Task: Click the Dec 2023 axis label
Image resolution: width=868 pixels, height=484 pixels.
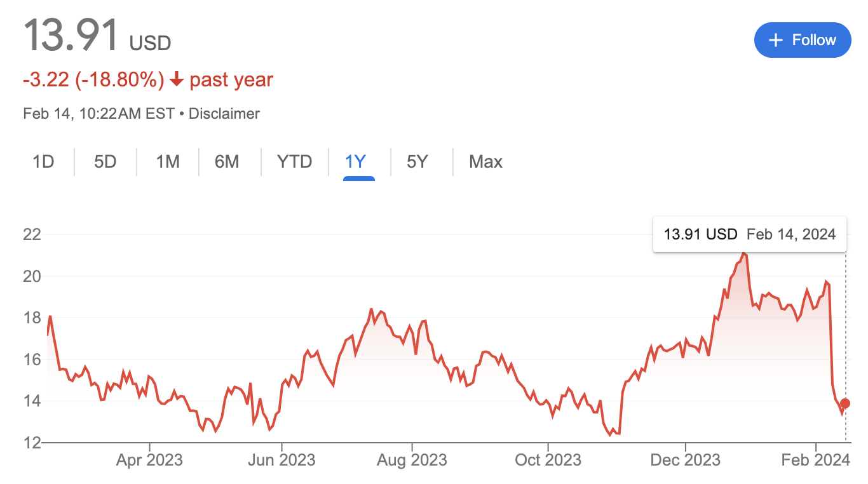Action: click(686, 460)
